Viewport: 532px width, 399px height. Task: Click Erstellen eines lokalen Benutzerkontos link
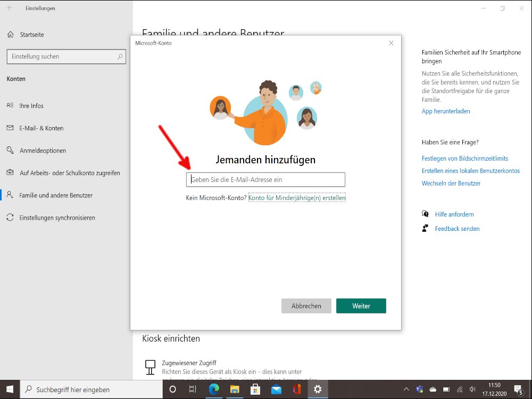470,171
